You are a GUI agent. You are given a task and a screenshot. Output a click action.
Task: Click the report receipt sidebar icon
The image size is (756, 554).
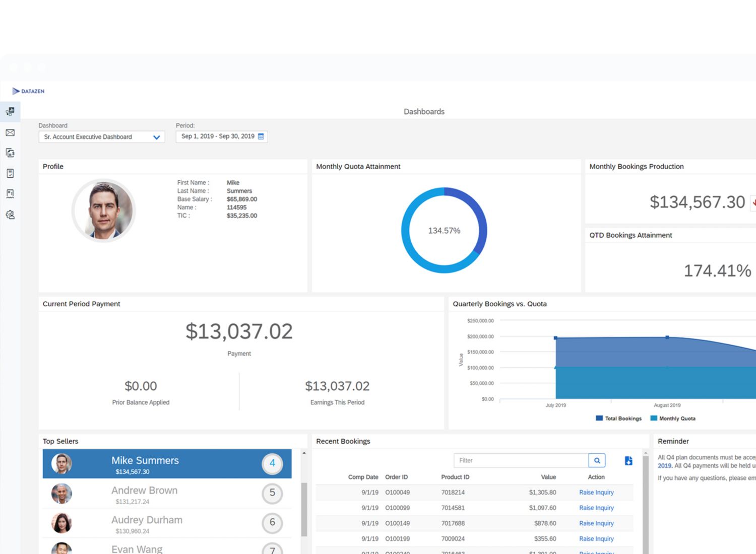(x=10, y=194)
